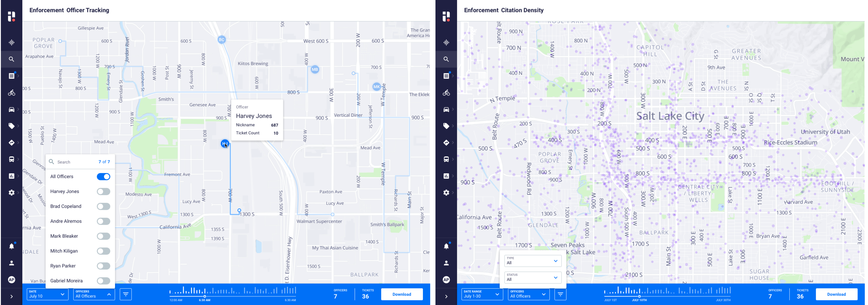Select the bus icon in Officer Tracking sidebar

click(x=11, y=159)
